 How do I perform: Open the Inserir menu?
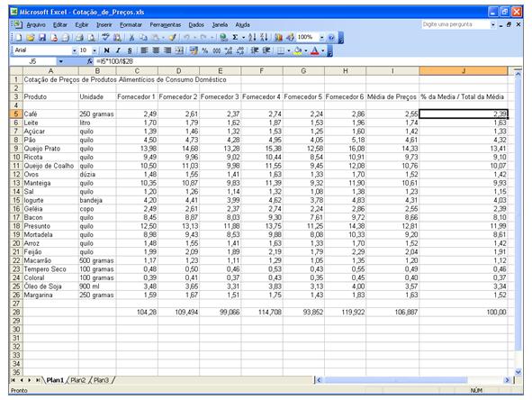click(x=104, y=25)
